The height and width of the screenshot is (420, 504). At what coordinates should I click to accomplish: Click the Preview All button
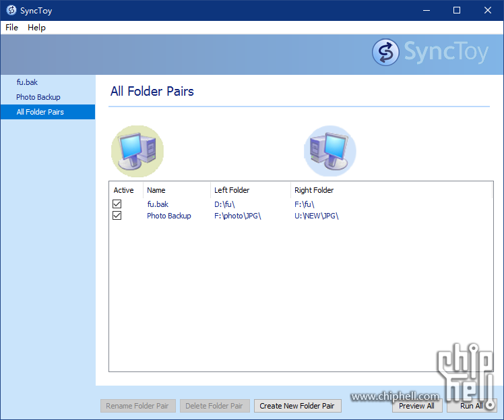417,406
